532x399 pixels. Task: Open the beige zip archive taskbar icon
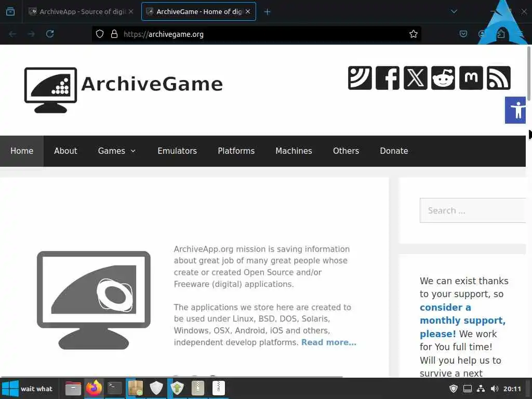pos(198,388)
